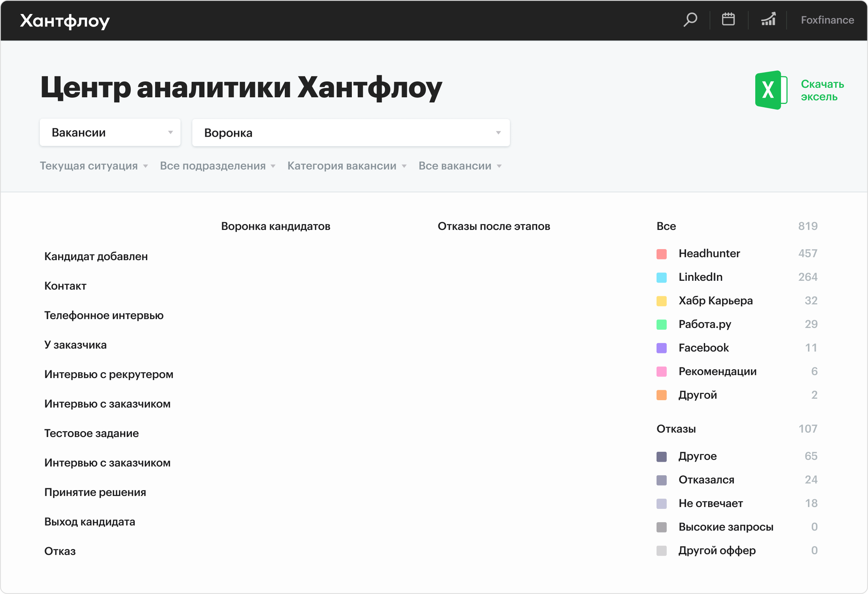Expand the Воронка report selector
Screen dimensions: 868x594
pos(350,133)
